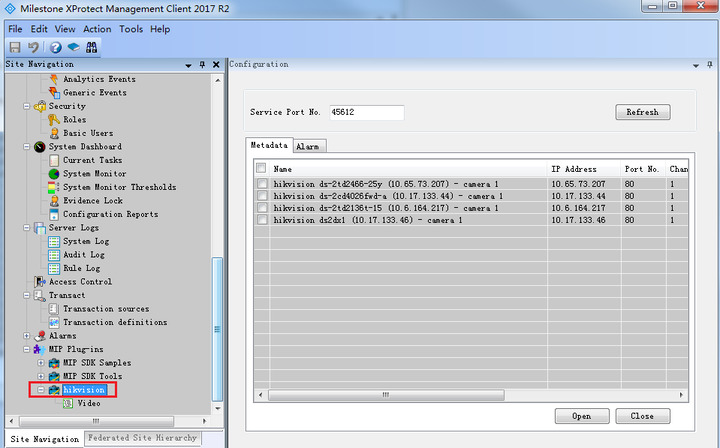Toggle the select-all checkbox in Name header
This screenshot has width=720, height=448.
[x=262, y=169]
